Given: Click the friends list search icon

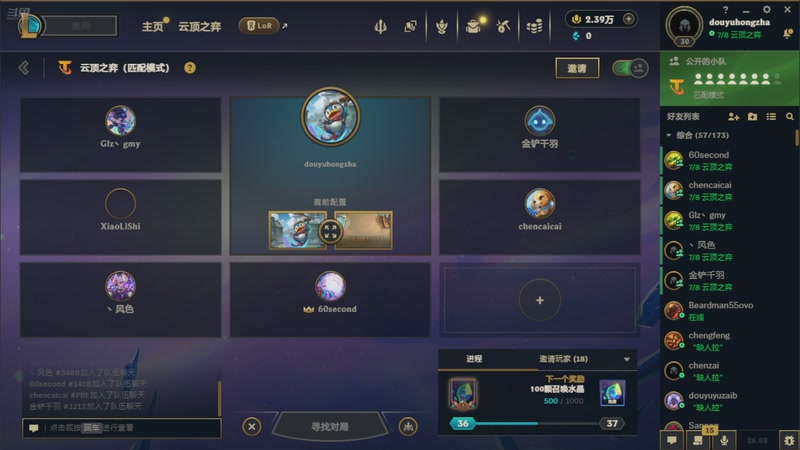Looking at the screenshot, I should coord(790,117).
